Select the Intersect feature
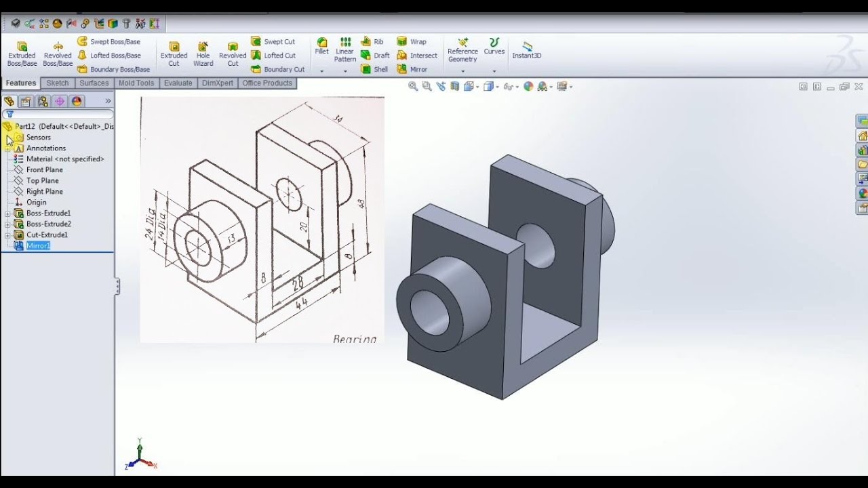Image resolution: width=868 pixels, height=488 pixels. (x=417, y=56)
